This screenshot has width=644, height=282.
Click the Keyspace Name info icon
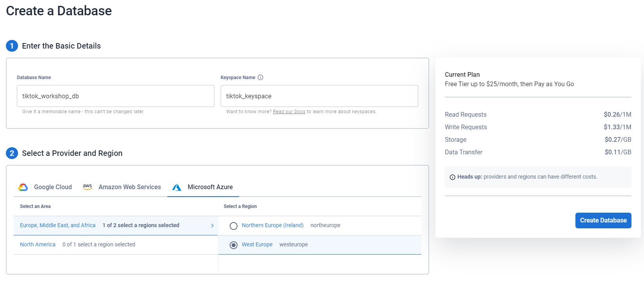[x=261, y=78]
